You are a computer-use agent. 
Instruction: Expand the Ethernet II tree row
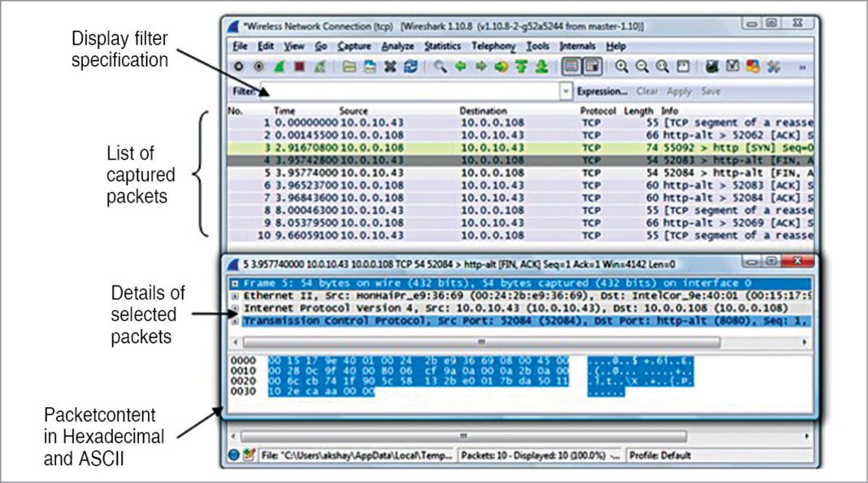tap(235, 297)
